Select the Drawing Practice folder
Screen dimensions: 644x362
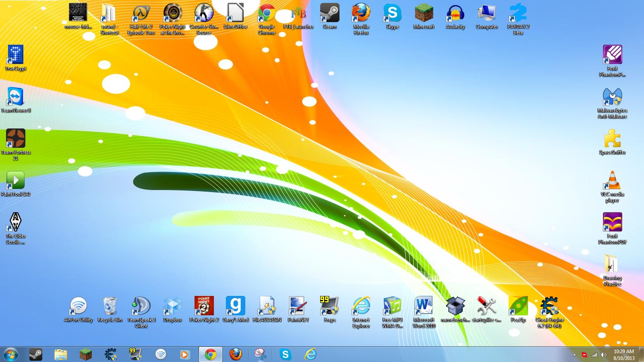coord(612,271)
